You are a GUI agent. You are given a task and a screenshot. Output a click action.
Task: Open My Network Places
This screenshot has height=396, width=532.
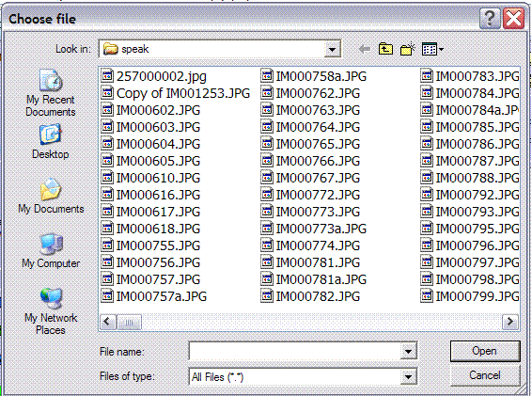tap(51, 311)
